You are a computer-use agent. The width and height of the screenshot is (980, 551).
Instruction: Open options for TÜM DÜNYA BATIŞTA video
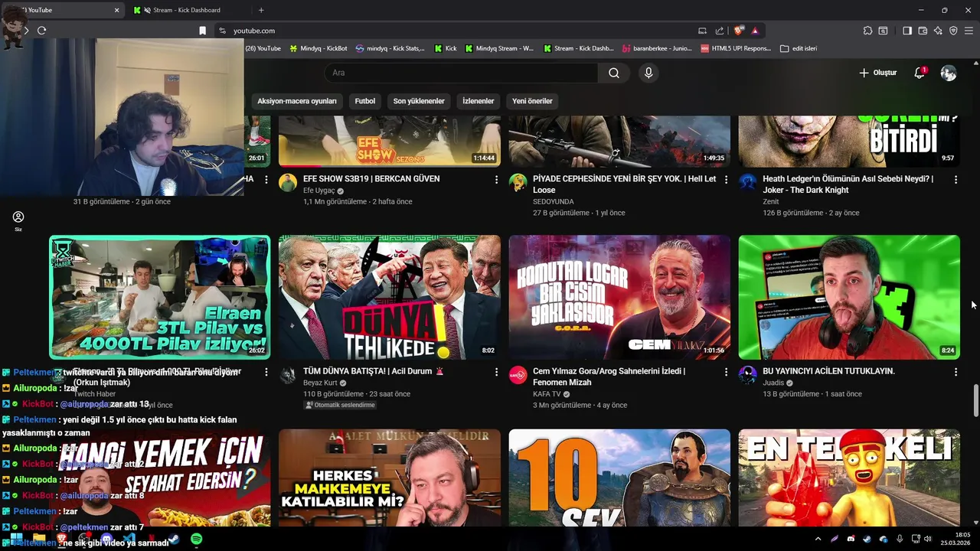pos(496,372)
